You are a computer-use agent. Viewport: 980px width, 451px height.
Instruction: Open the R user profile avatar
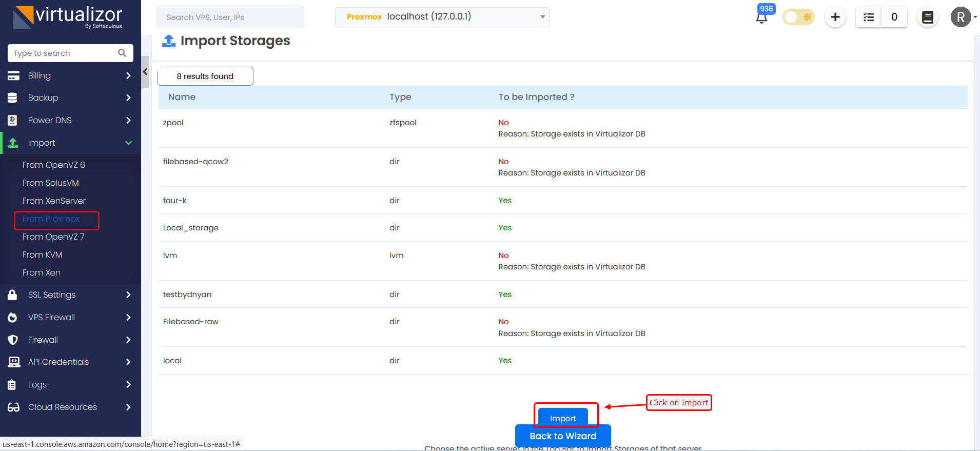961,17
